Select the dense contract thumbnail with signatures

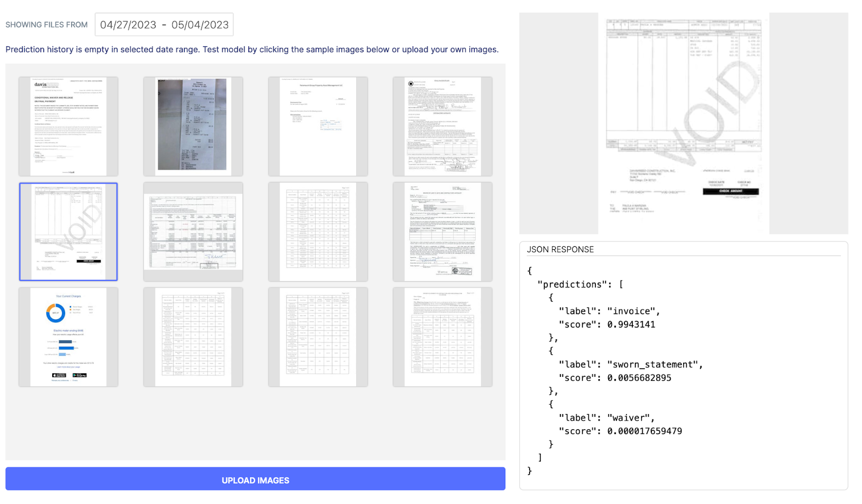[442, 127]
